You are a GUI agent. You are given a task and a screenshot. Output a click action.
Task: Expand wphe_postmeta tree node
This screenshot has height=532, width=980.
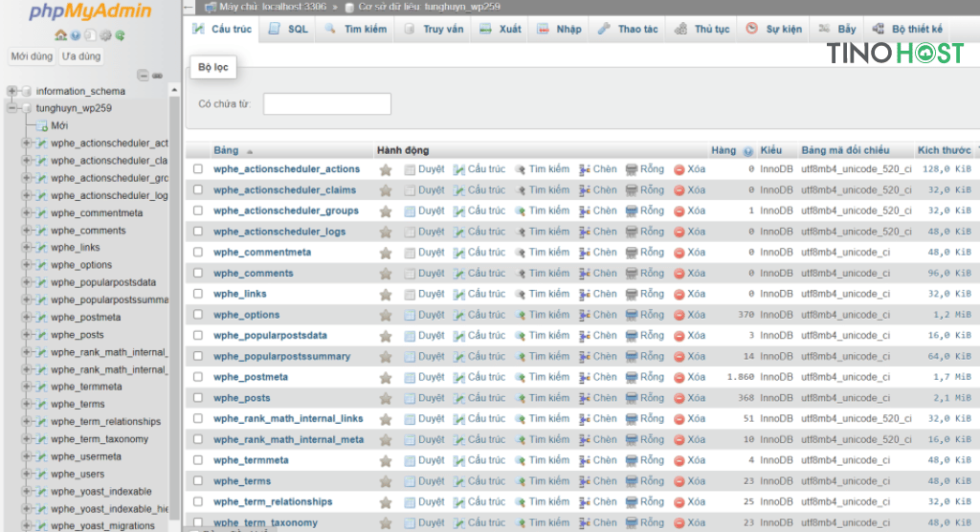(26, 317)
